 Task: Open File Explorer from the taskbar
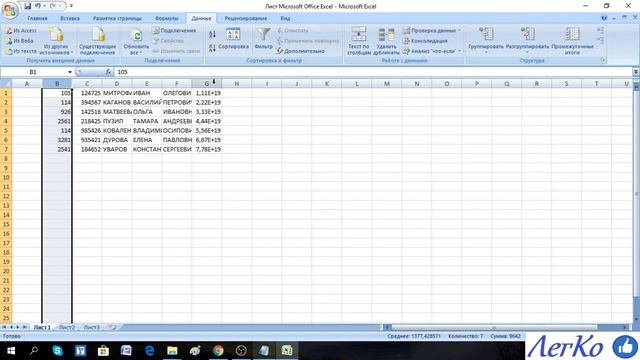172,351
